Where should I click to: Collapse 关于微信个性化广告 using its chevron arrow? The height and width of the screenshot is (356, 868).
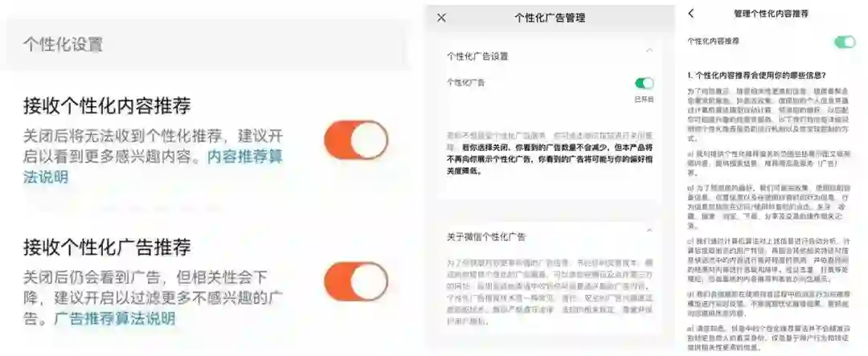click(x=649, y=231)
